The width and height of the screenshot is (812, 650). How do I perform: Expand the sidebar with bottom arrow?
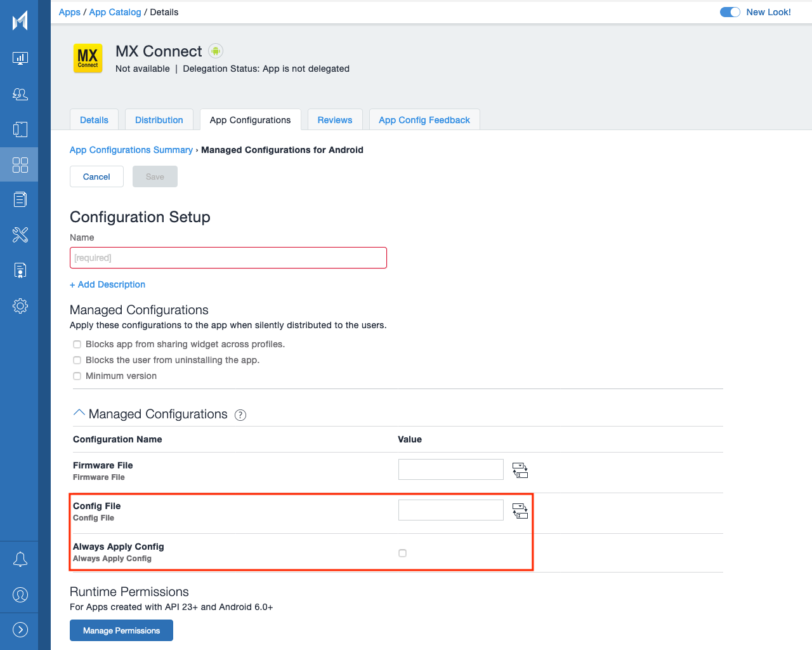click(x=20, y=630)
